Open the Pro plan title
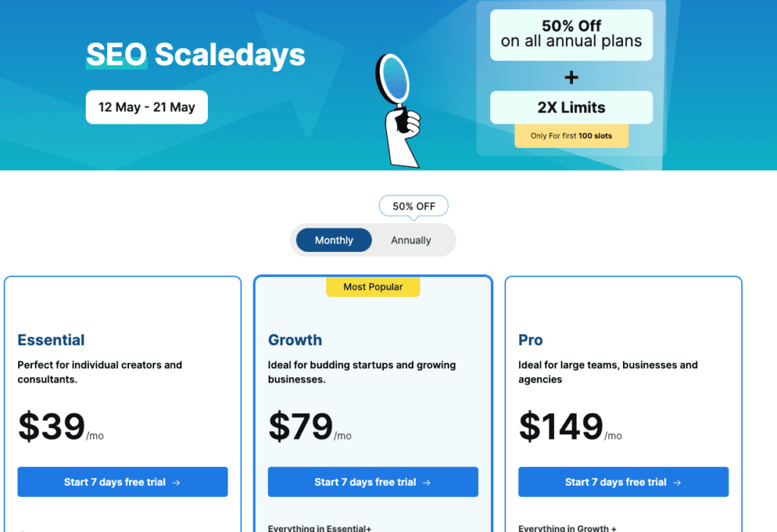 click(x=530, y=340)
